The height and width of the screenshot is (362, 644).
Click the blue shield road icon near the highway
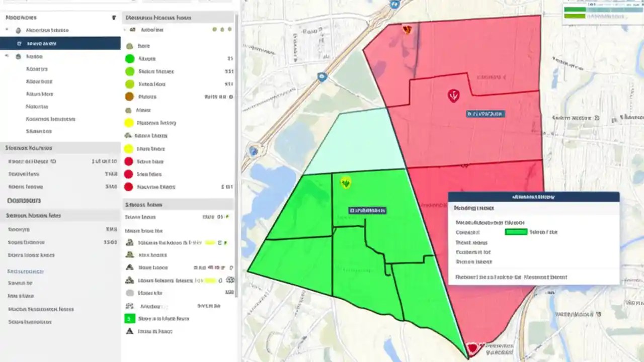click(321, 76)
